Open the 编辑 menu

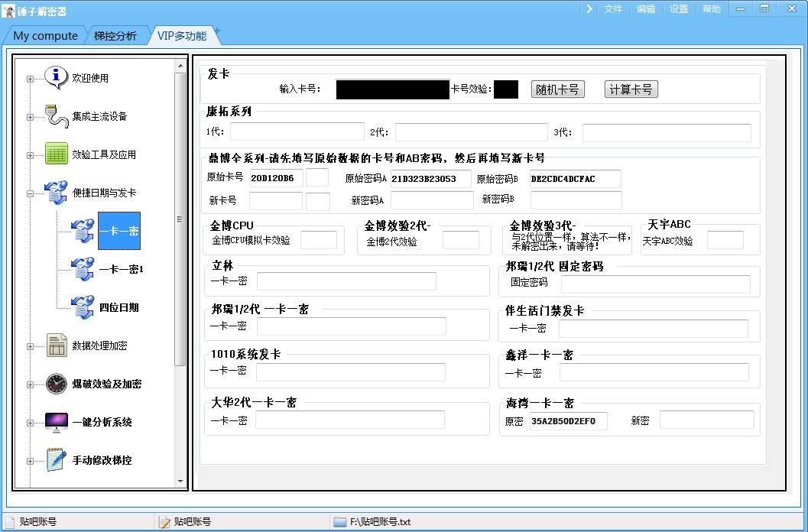coord(646,8)
